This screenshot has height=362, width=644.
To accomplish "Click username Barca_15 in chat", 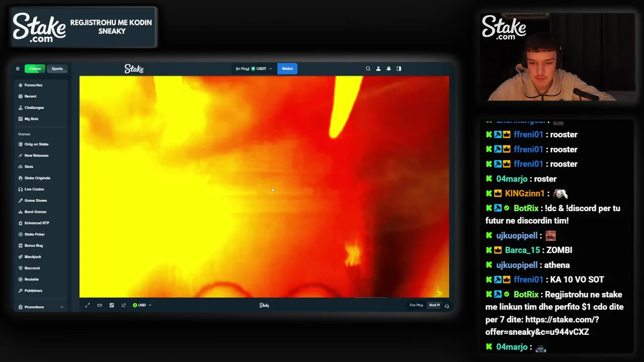I will pyautogui.click(x=522, y=250).
